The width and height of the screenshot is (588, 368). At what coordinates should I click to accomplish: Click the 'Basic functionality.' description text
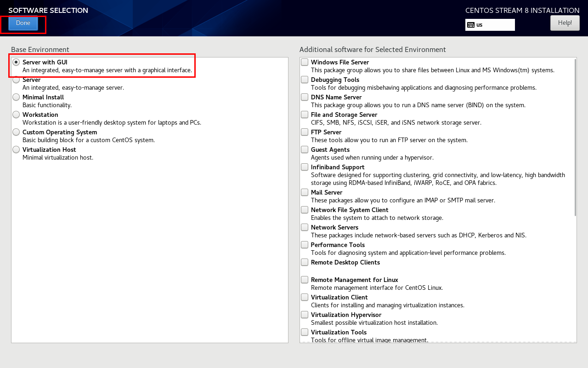pos(47,105)
